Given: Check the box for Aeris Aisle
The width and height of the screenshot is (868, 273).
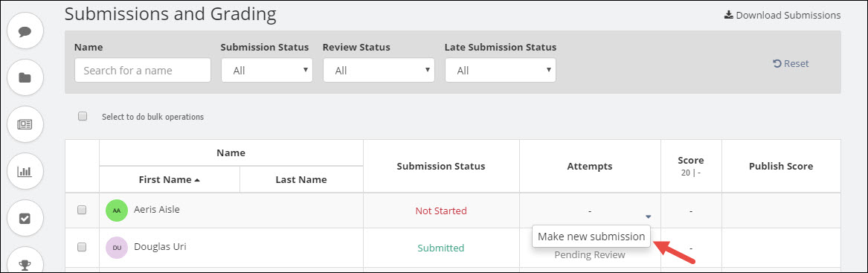Looking at the screenshot, I should click(x=82, y=210).
